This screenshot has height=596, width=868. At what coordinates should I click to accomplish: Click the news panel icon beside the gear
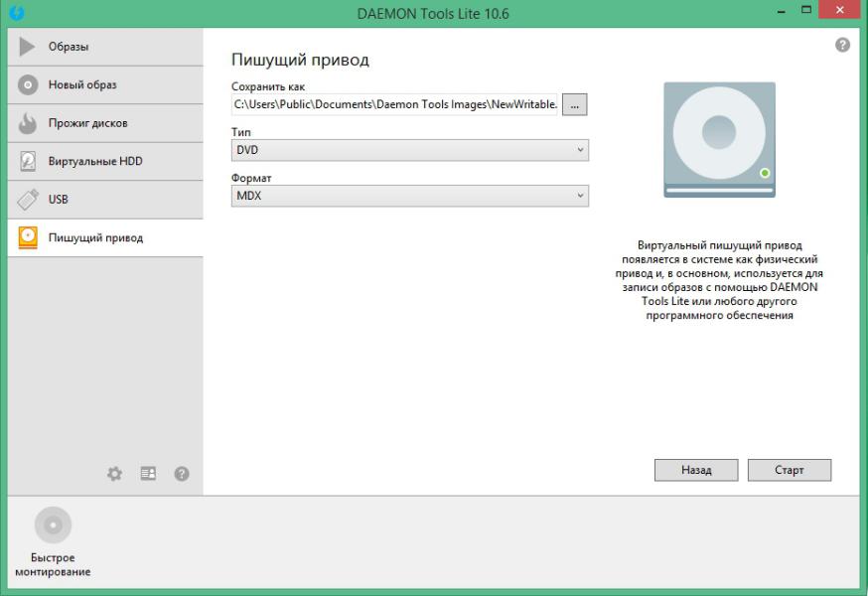(x=148, y=474)
